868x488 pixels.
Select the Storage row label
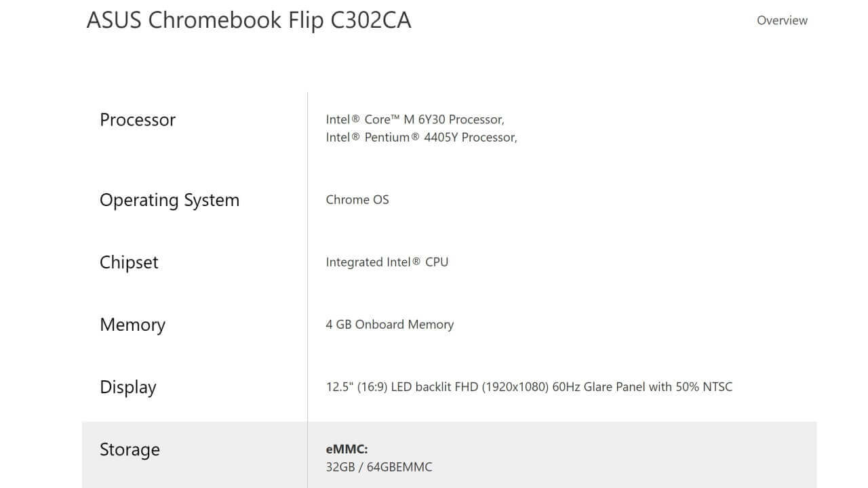[130, 449]
